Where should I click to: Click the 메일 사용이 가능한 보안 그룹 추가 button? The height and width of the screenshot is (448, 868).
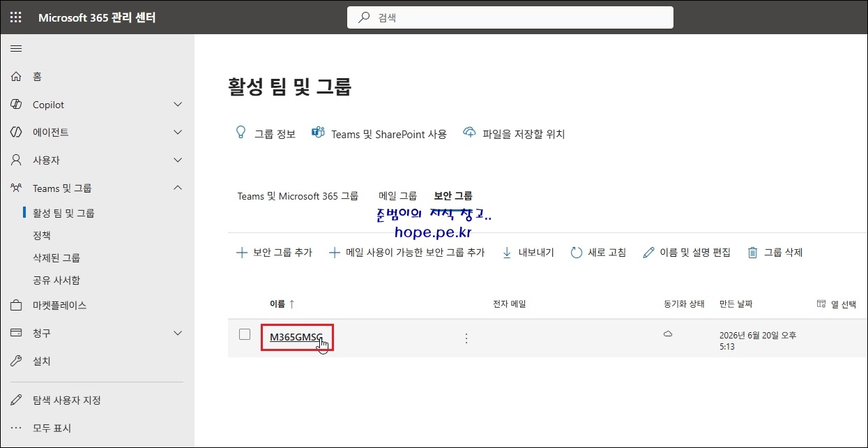[406, 253]
